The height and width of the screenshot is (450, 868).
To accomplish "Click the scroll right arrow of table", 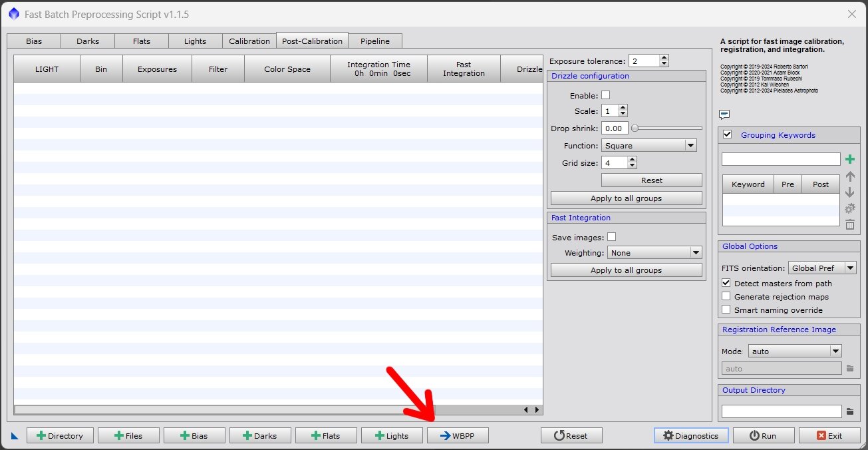I will click(536, 410).
